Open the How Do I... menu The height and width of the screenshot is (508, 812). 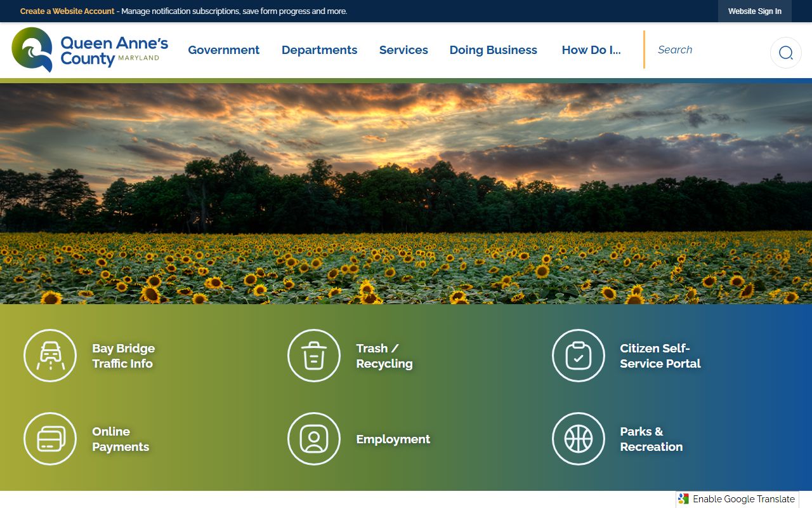591,50
